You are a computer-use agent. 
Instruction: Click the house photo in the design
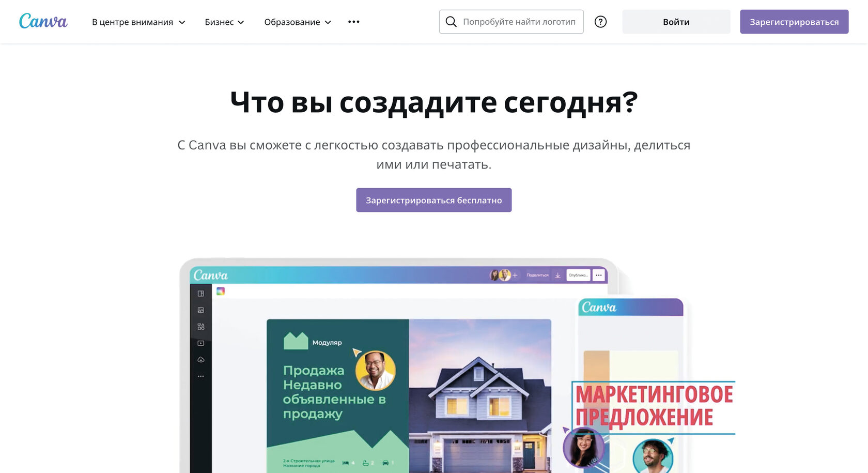point(480,396)
